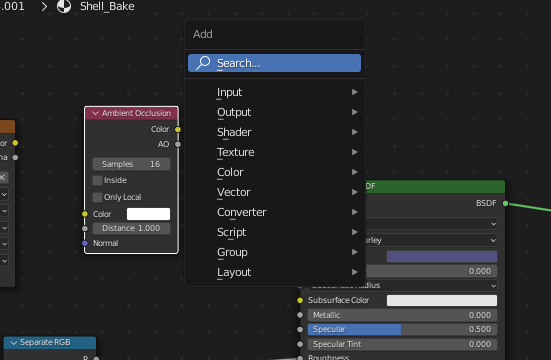Image resolution: width=551 pixels, height=360 pixels.
Task: Enable the Inside checkbox
Action: click(x=97, y=180)
